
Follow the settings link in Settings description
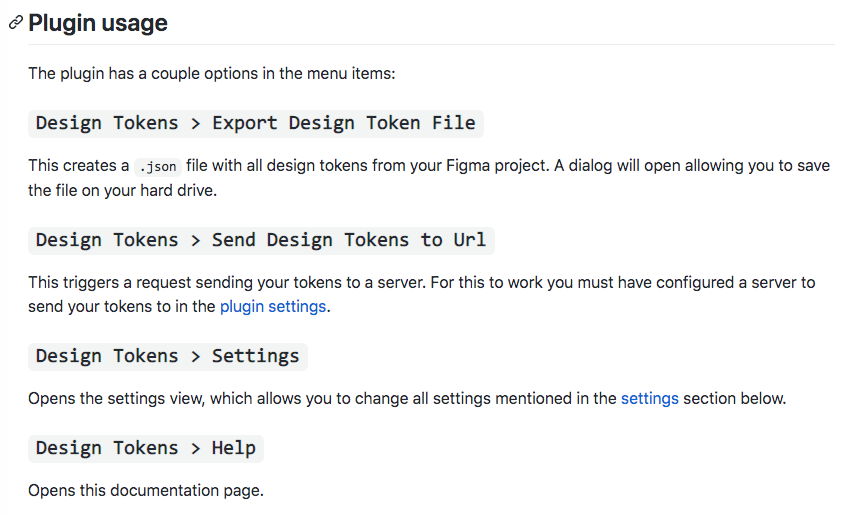[649, 399]
